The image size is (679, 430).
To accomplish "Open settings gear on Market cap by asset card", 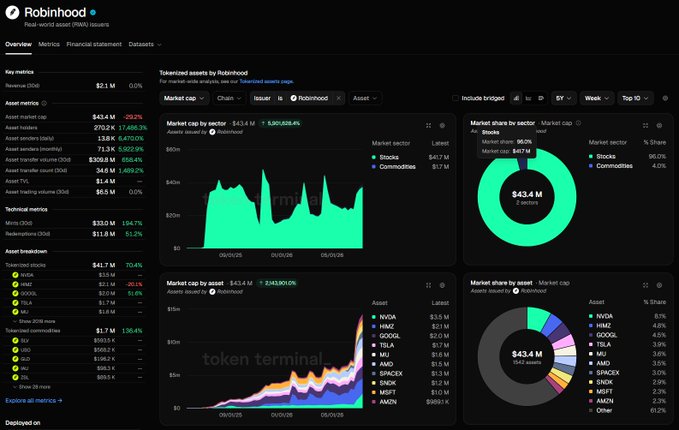I will pos(442,285).
